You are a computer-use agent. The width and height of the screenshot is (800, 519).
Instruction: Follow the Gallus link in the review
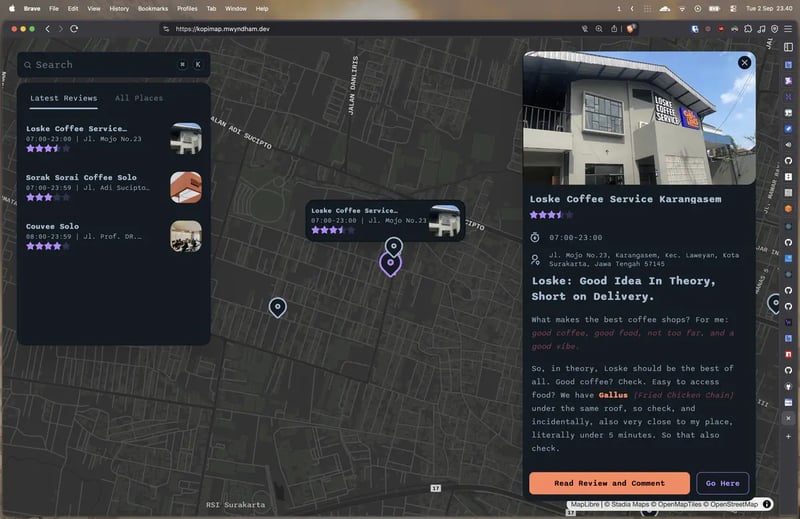click(613, 395)
